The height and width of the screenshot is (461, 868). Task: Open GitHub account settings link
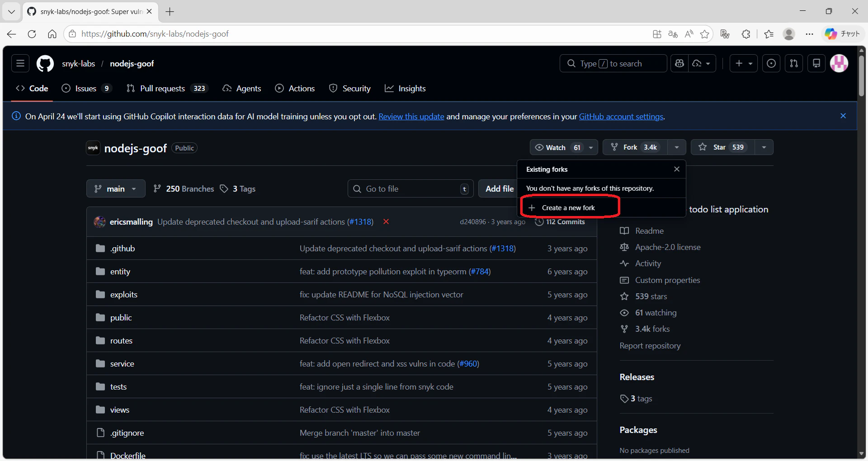tap(621, 117)
